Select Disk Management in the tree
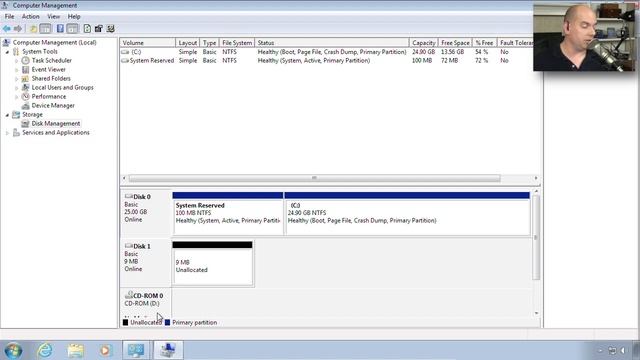 [x=56, y=123]
